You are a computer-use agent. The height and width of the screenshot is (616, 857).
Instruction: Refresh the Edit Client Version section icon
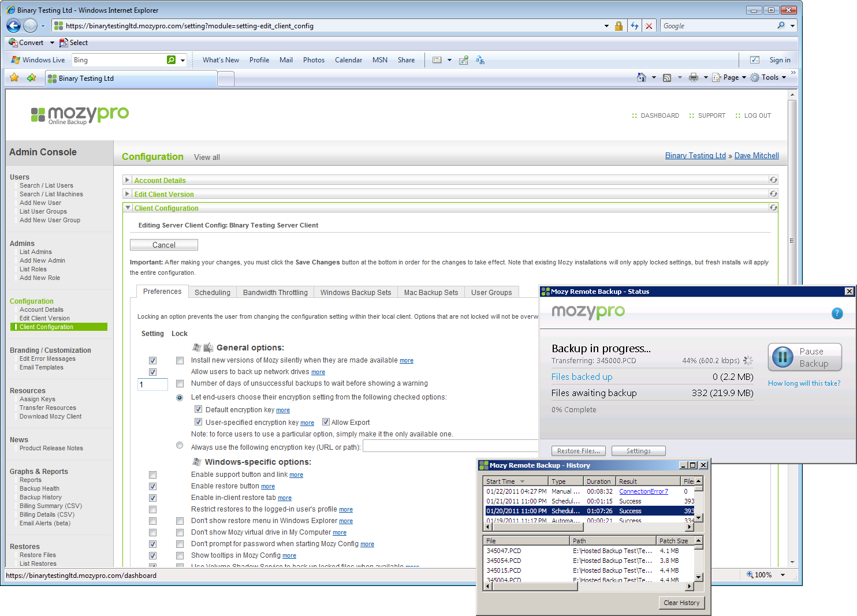[773, 193]
